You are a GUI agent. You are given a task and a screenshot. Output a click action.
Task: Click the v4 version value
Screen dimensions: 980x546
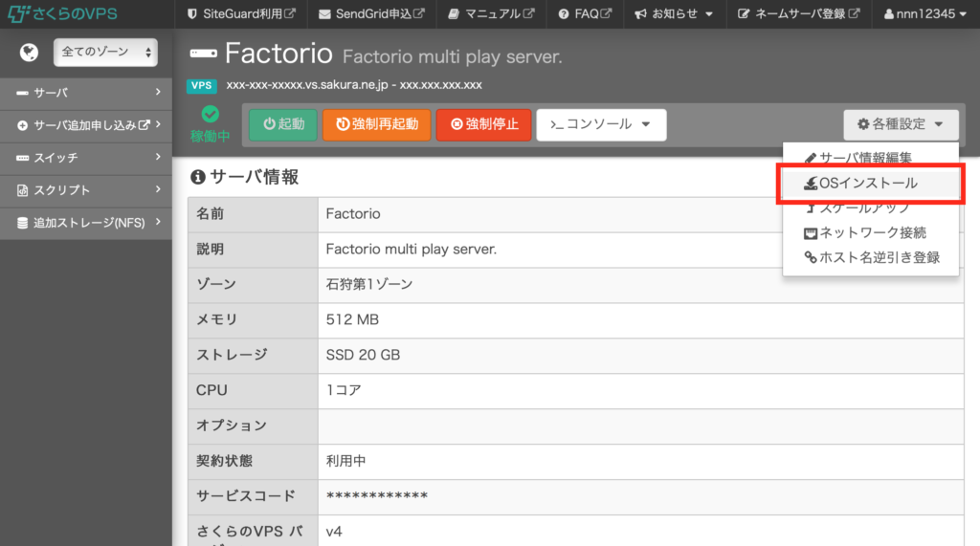click(334, 532)
